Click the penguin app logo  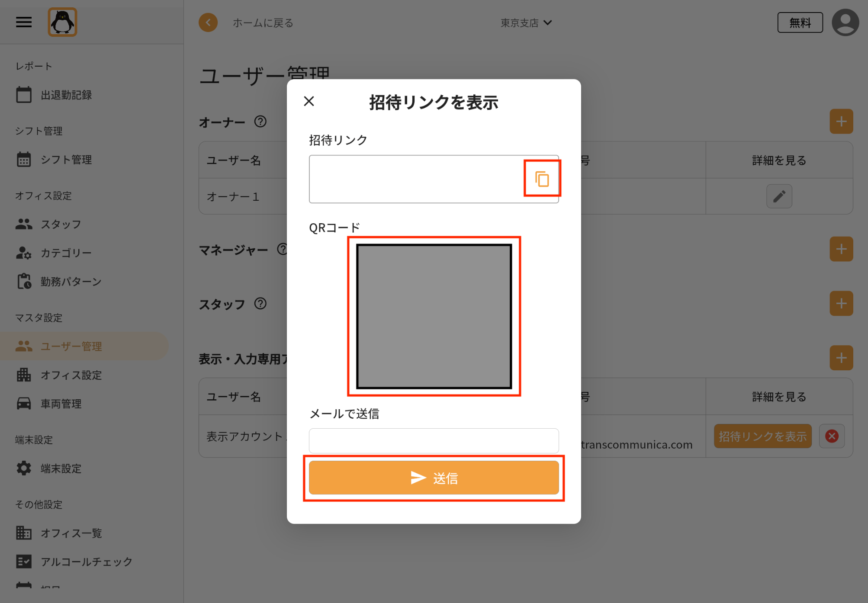[62, 22]
